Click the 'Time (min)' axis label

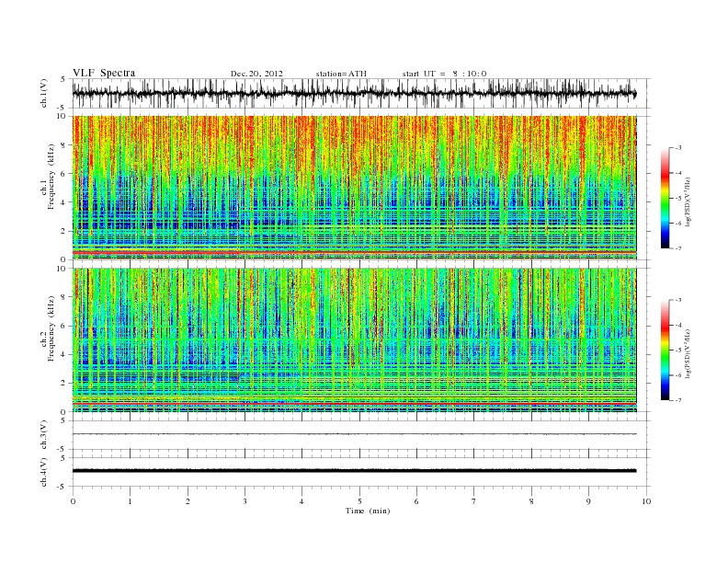(x=368, y=511)
